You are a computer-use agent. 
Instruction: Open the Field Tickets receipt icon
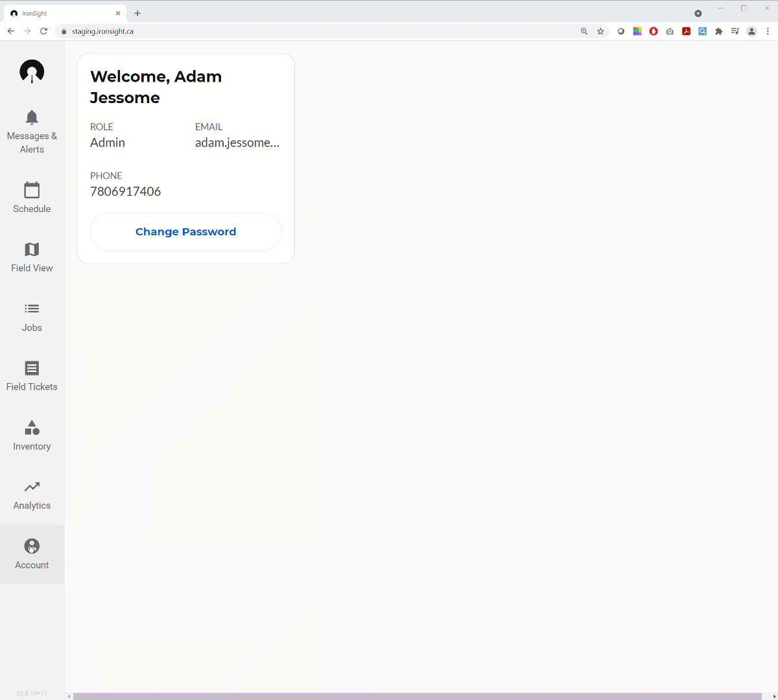tap(32, 368)
